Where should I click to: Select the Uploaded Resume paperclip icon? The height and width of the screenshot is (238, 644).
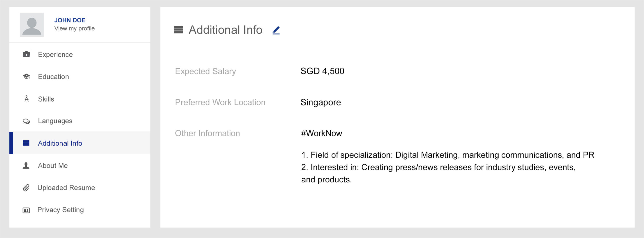tap(26, 187)
